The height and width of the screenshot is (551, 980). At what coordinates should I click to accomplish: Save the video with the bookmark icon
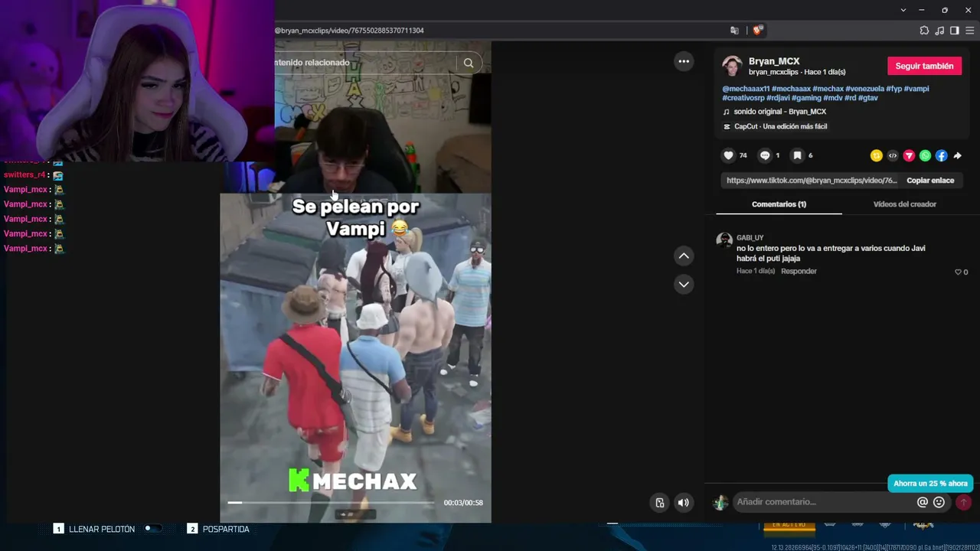[797, 155]
